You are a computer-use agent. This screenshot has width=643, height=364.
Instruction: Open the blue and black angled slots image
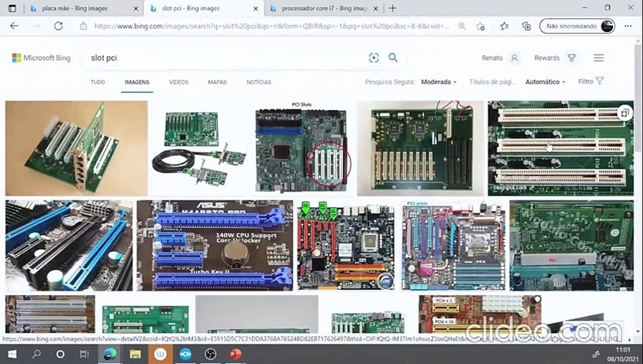point(69,245)
